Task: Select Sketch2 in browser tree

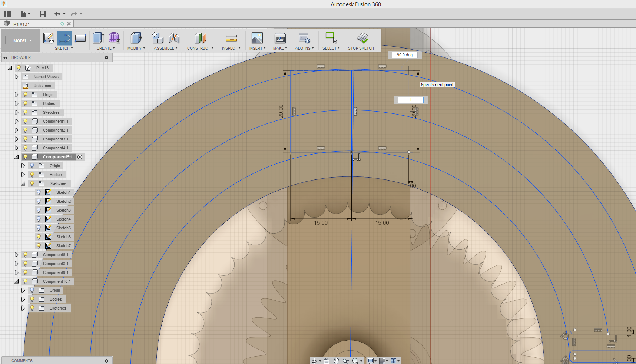Action: coord(63,201)
